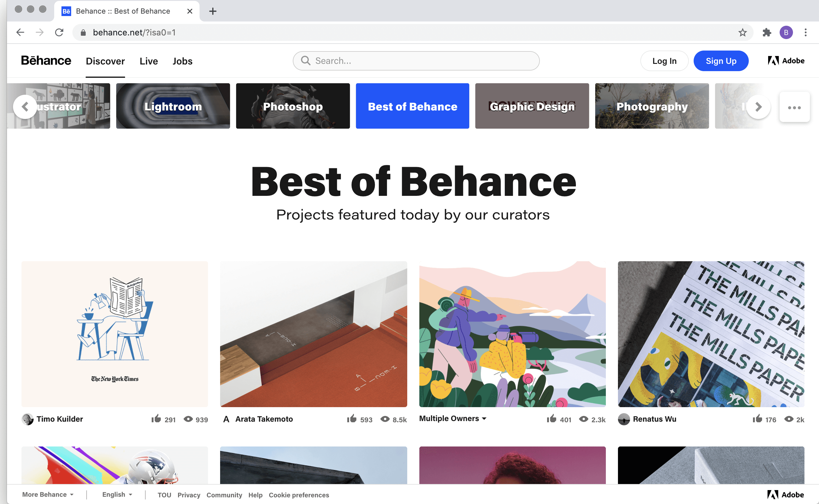Screen dimensions: 819x504
Task: Select the Photoshop category
Action: 293,106
